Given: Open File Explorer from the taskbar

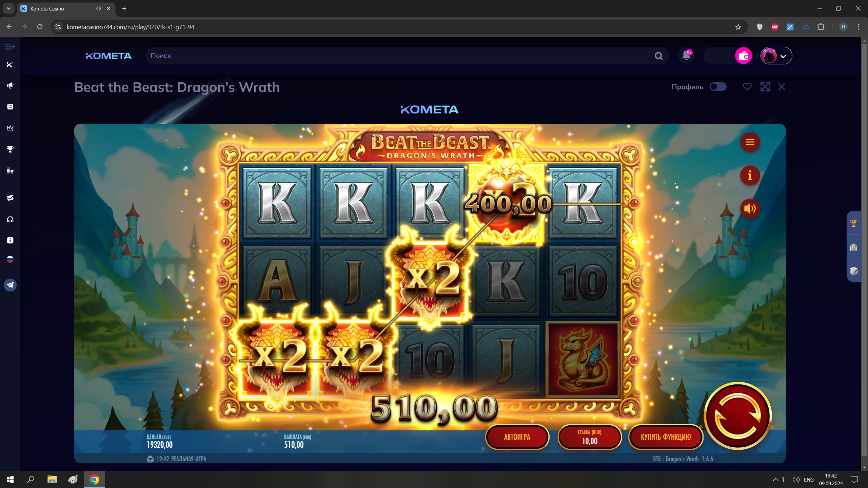Looking at the screenshot, I should pos(52,479).
